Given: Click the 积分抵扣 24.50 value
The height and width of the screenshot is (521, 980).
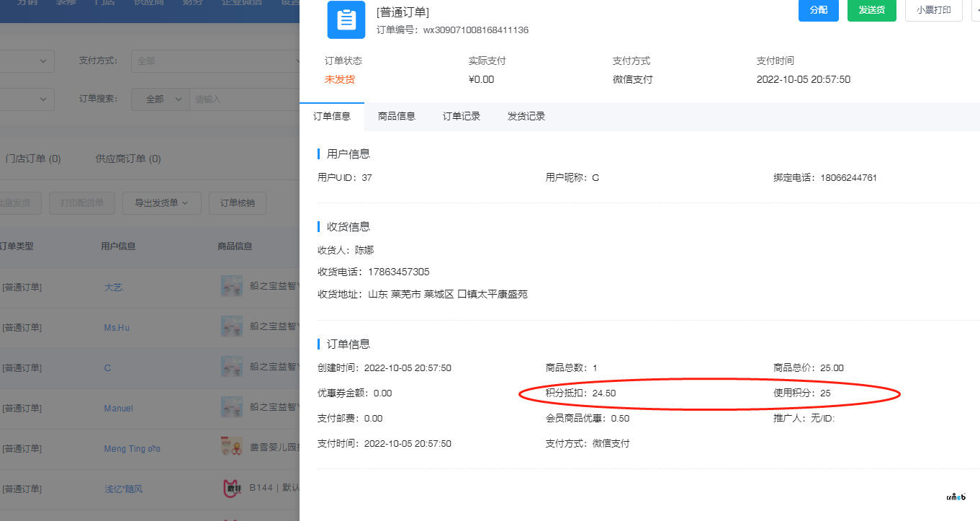Looking at the screenshot, I should (604, 393).
